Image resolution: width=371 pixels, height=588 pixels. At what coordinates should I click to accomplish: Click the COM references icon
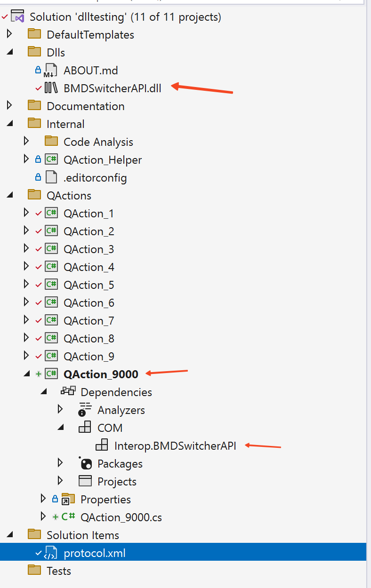pos(85,428)
